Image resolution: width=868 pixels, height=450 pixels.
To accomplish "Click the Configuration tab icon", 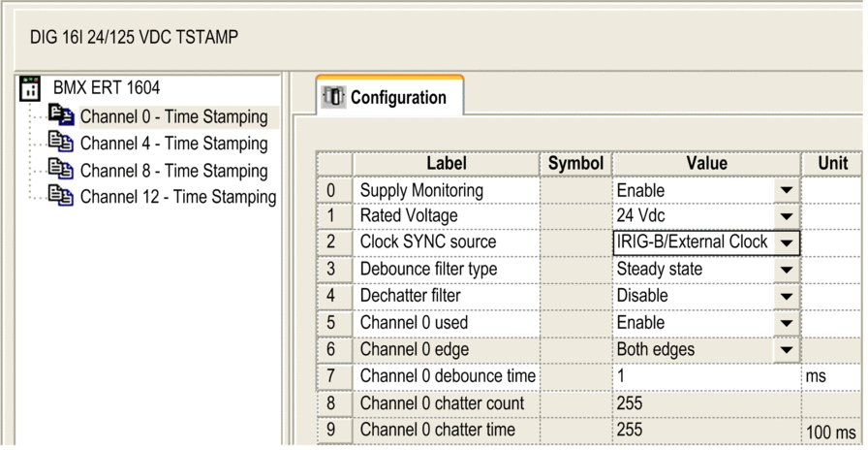I will click(335, 97).
